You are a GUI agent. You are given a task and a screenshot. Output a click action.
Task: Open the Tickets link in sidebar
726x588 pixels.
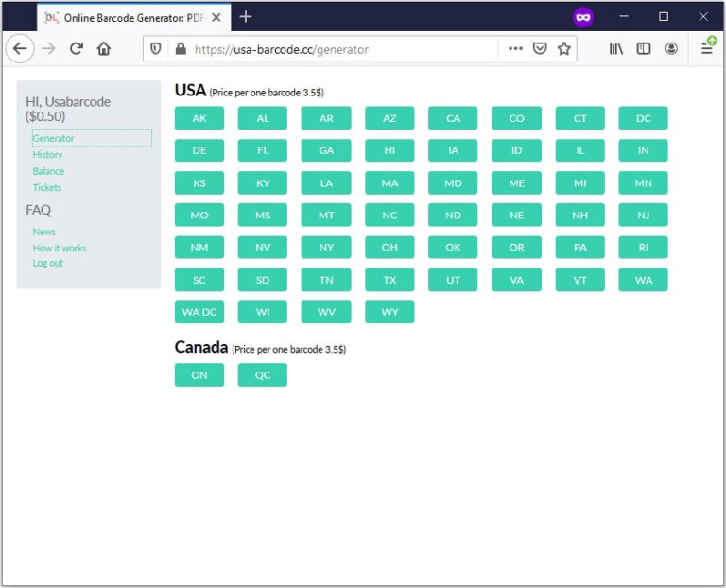click(x=47, y=187)
